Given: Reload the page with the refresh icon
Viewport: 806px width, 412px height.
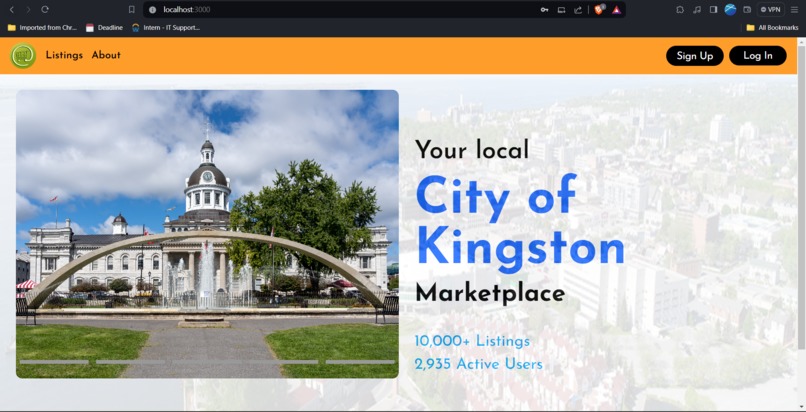Looking at the screenshot, I should click(x=45, y=9).
